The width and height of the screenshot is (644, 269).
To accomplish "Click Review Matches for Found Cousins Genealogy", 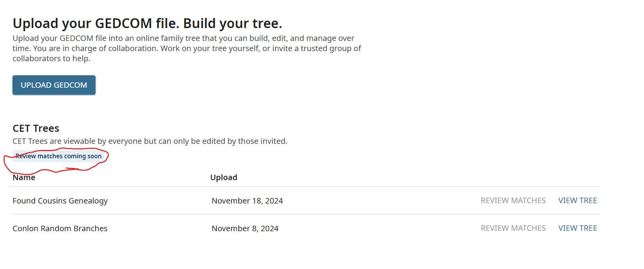I will (x=513, y=200).
